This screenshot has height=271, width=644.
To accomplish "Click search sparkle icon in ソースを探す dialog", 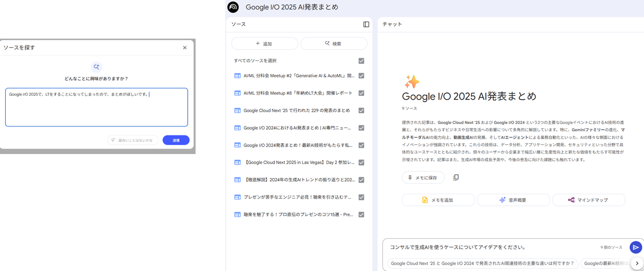I will pyautogui.click(x=96, y=67).
